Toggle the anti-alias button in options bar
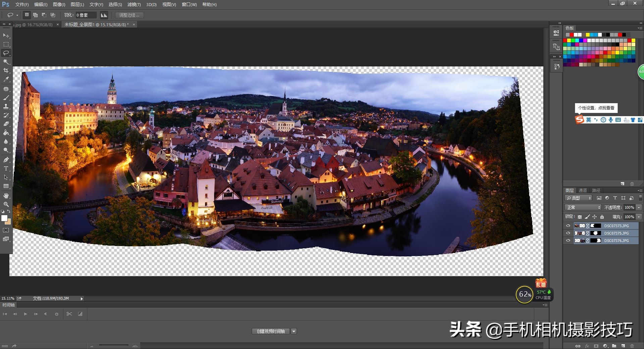This screenshot has width=644, height=349. [104, 15]
